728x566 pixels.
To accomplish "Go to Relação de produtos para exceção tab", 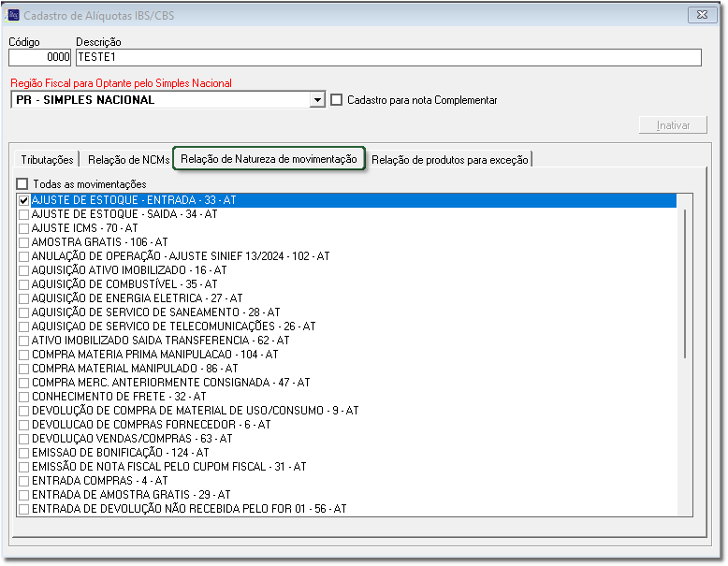I will pos(449,160).
